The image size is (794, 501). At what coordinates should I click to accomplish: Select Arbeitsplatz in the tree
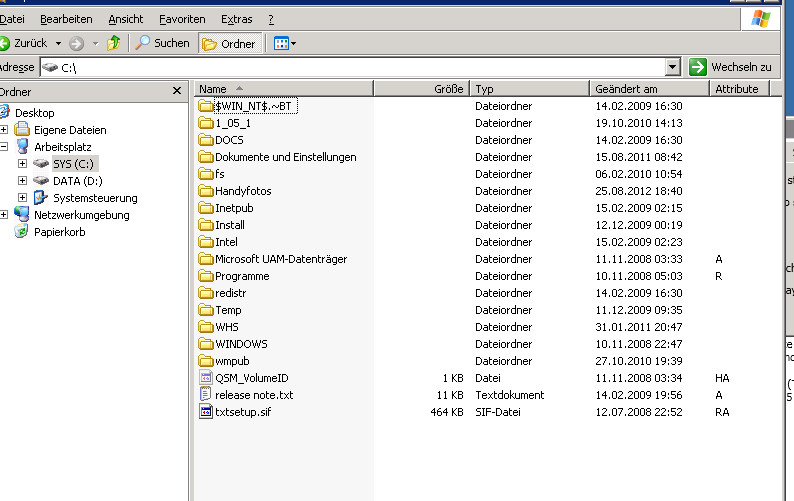coord(63,147)
